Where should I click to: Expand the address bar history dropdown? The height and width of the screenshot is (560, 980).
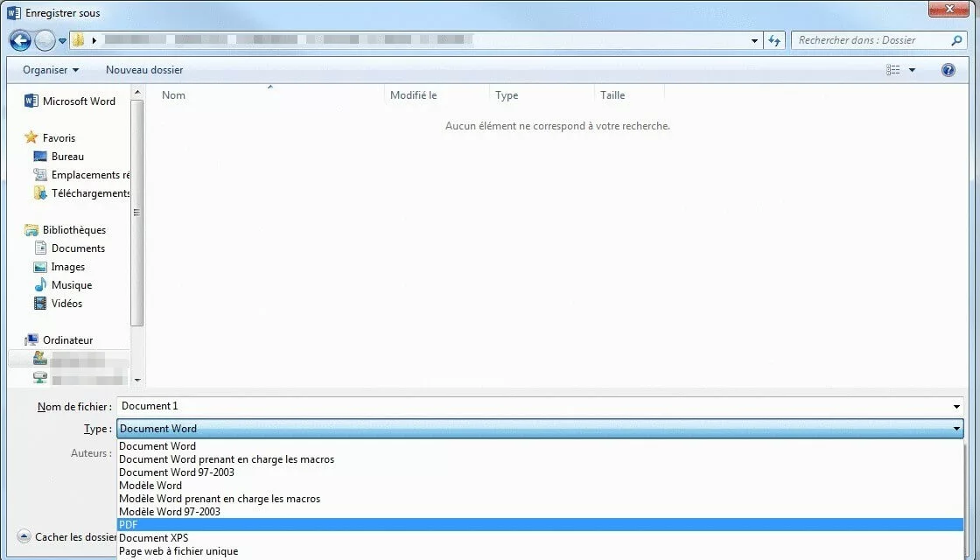[x=754, y=40]
